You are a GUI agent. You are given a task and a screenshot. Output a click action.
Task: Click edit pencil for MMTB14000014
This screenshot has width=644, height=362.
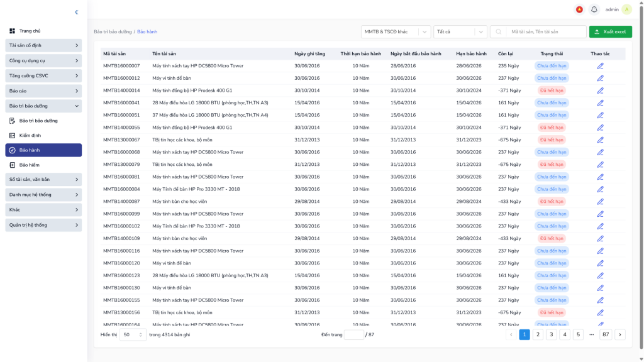pyautogui.click(x=600, y=90)
